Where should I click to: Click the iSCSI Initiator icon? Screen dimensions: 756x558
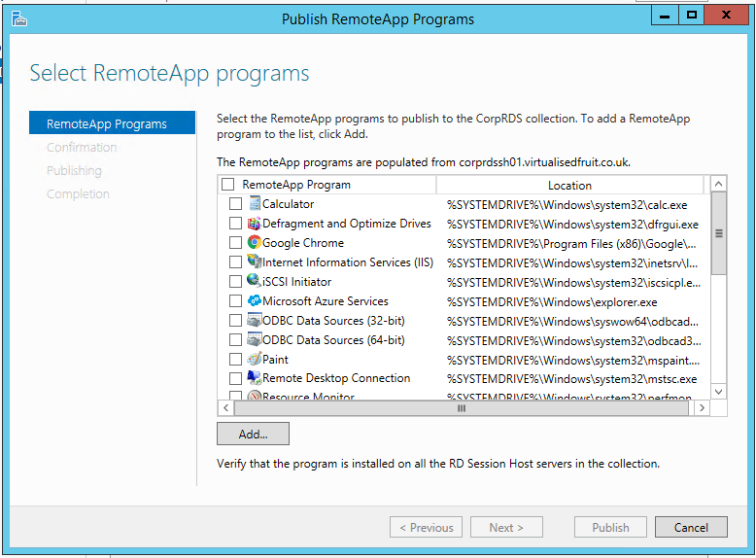[255, 282]
